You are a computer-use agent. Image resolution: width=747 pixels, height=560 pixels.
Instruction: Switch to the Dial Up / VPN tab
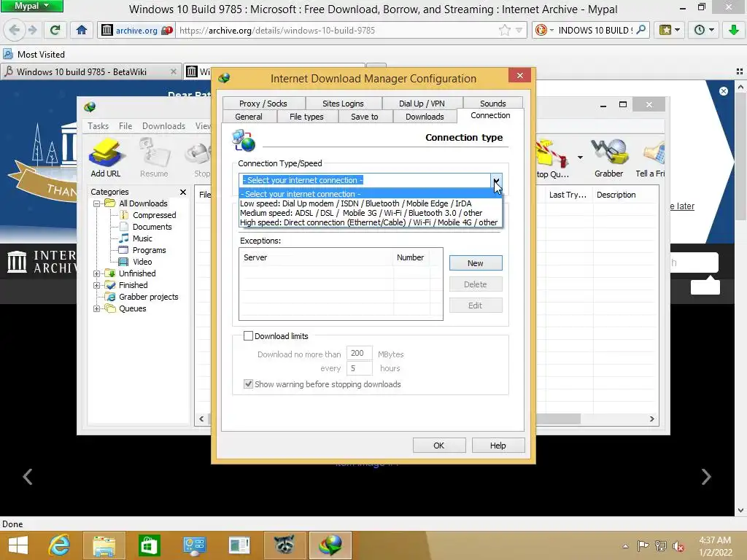tap(422, 104)
